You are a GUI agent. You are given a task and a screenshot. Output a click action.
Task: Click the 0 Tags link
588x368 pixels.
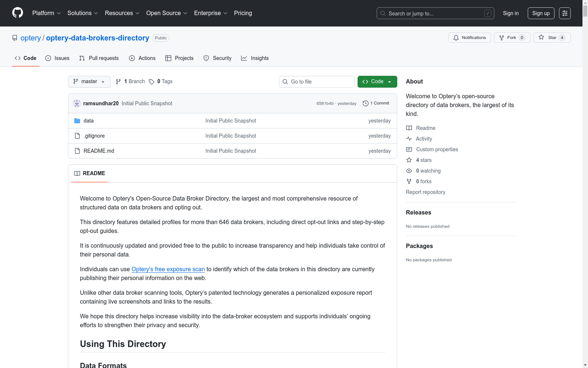click(x=161, y=82)
